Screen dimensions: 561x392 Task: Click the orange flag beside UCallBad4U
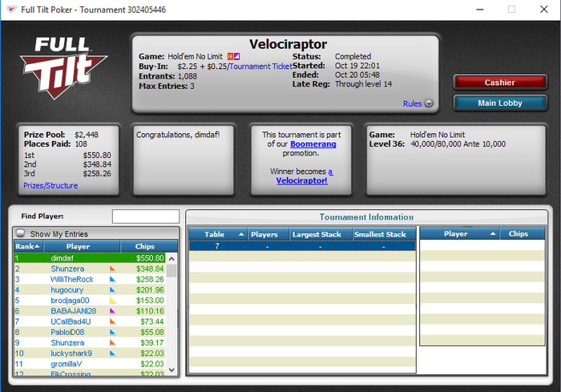(112, 321)
